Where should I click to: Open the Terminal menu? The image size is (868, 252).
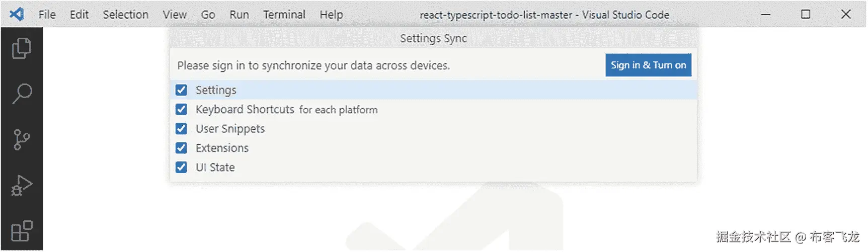(284, 15)
